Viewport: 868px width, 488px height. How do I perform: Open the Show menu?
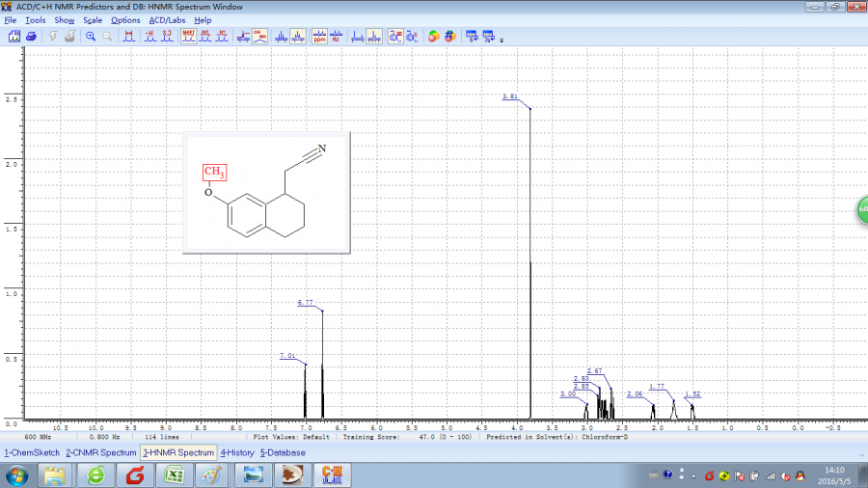(65, 20)
